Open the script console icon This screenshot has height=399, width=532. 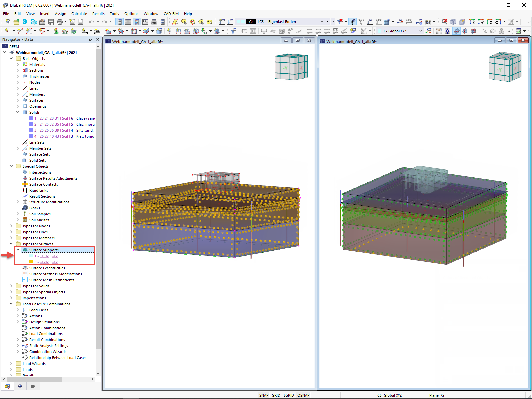145,22
